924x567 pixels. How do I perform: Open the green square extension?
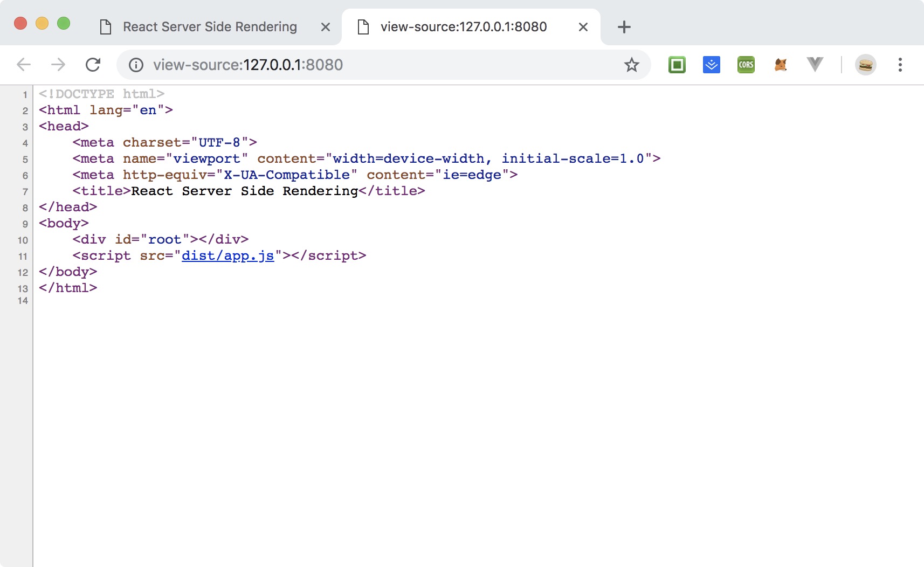pyautogui.click(x=677, y=65)
